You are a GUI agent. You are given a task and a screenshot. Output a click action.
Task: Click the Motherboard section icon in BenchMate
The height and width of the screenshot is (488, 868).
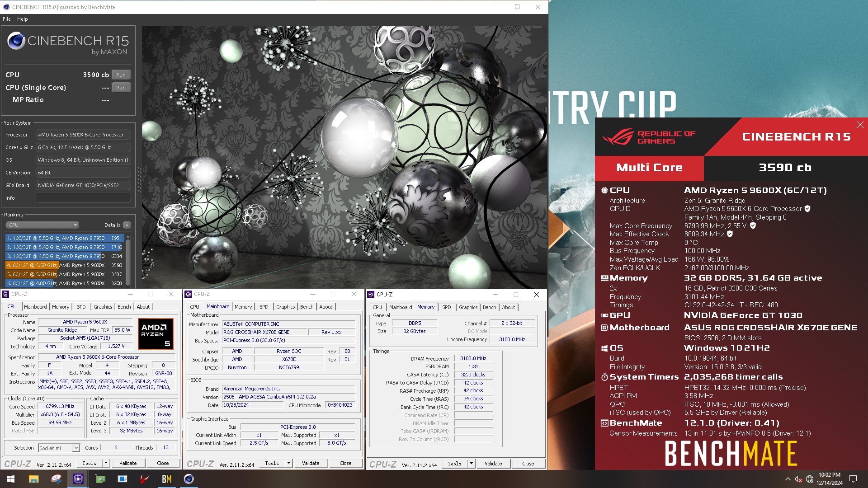point(604,328)
